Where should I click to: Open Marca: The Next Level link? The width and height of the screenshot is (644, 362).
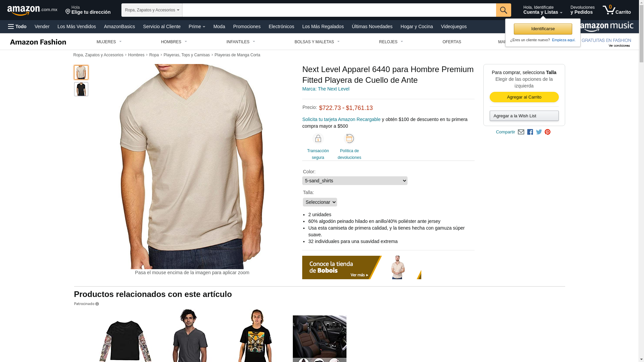[x=326, y=89]
